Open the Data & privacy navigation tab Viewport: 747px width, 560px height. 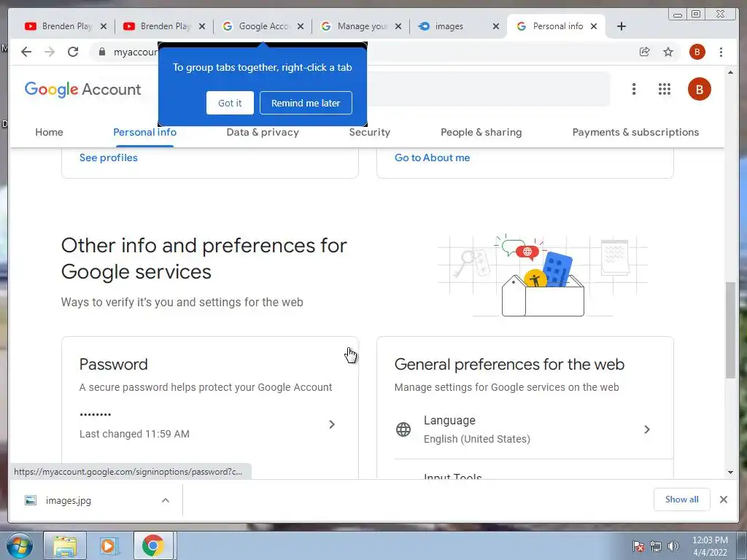tap(263, 133)
